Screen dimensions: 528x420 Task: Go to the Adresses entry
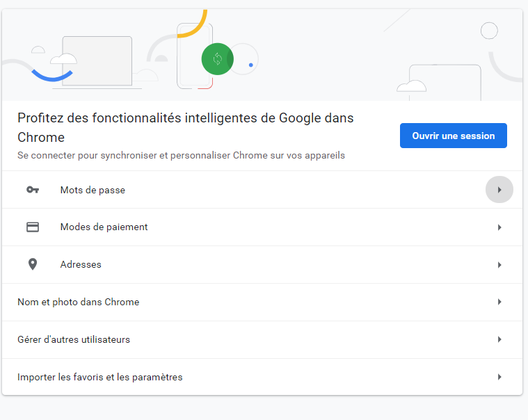81,265
